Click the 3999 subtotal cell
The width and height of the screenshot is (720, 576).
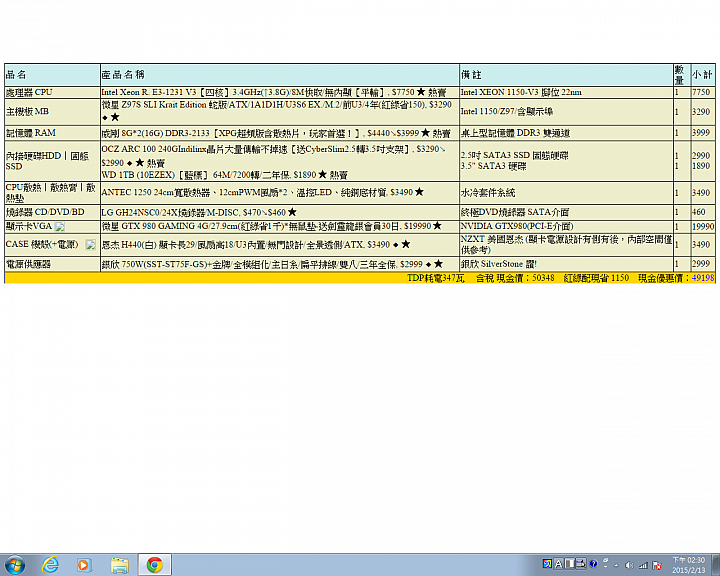point(701,133)
